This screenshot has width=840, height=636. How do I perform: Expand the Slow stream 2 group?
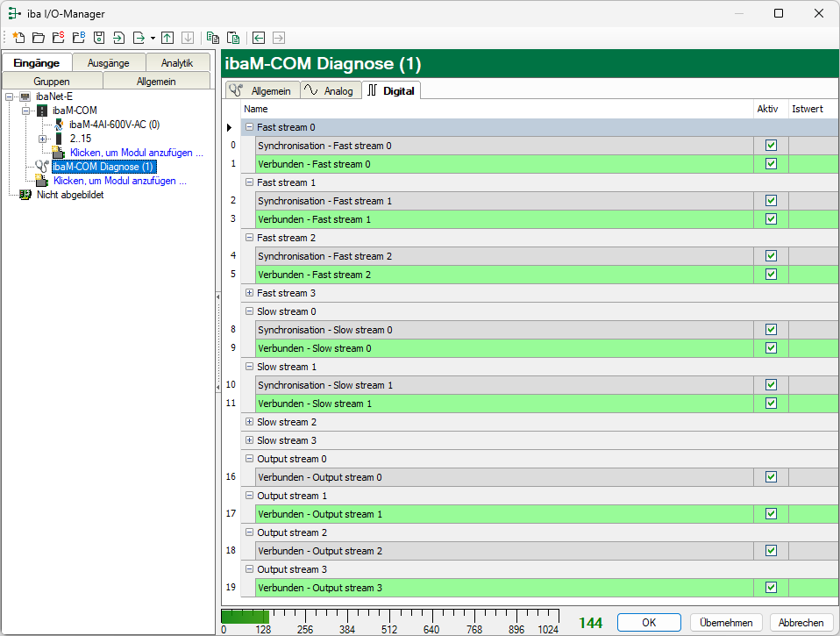(250, 422)
